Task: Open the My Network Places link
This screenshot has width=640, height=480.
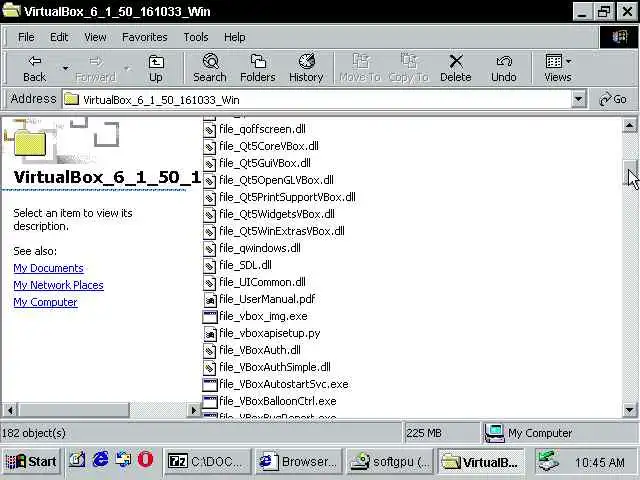Action: [58, 285]
